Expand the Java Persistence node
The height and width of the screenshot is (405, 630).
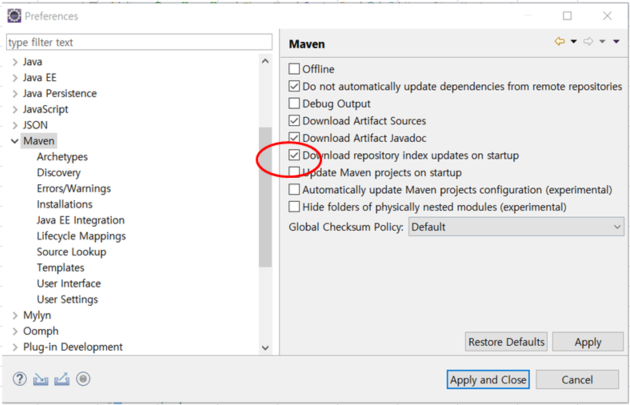coord(15,94)
